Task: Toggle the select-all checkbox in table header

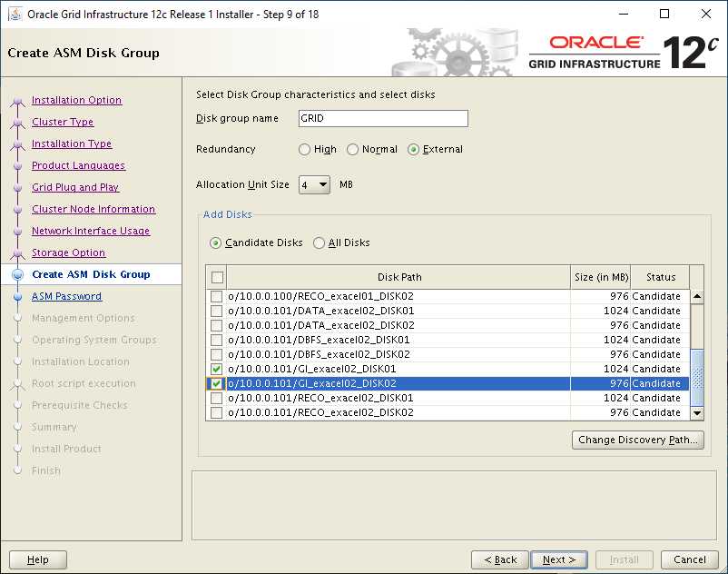Action: tap(217, 277)
